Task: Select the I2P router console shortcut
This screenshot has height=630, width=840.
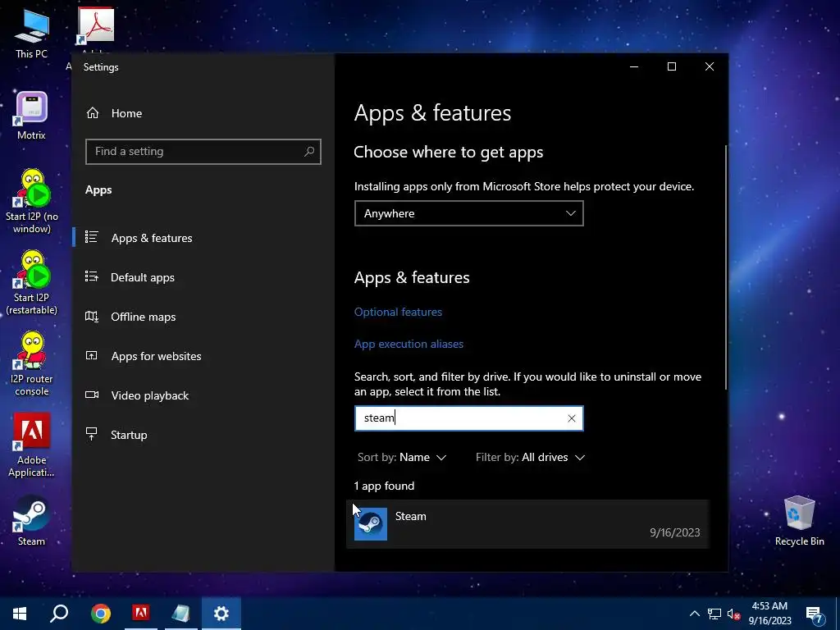Action: click(32, 364)
